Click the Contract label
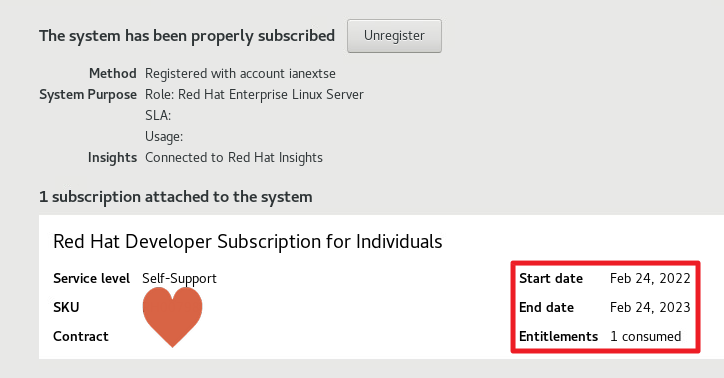This screenshot has height=378, width=724. (81, 336)
